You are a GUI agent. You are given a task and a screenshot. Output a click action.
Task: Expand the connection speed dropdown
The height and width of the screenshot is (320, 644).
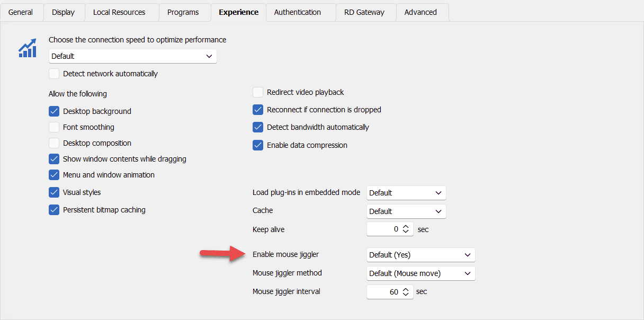132,56
